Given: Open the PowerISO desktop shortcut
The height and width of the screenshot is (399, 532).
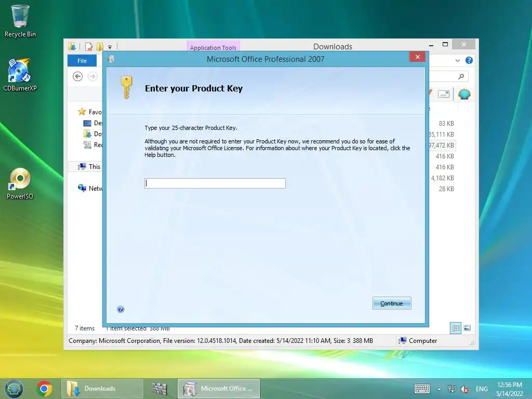Looking at the screenshot, I should tap(20, 183).
